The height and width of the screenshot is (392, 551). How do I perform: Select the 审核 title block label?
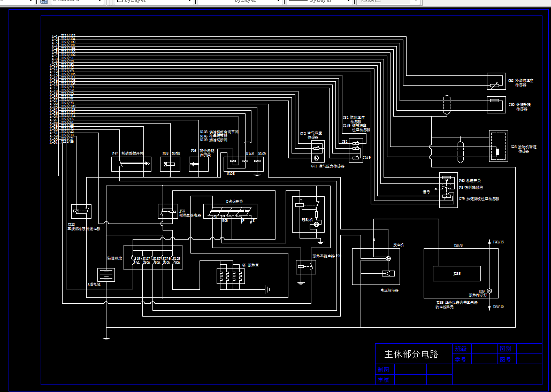pyautogui.click(x=384, y=380)
